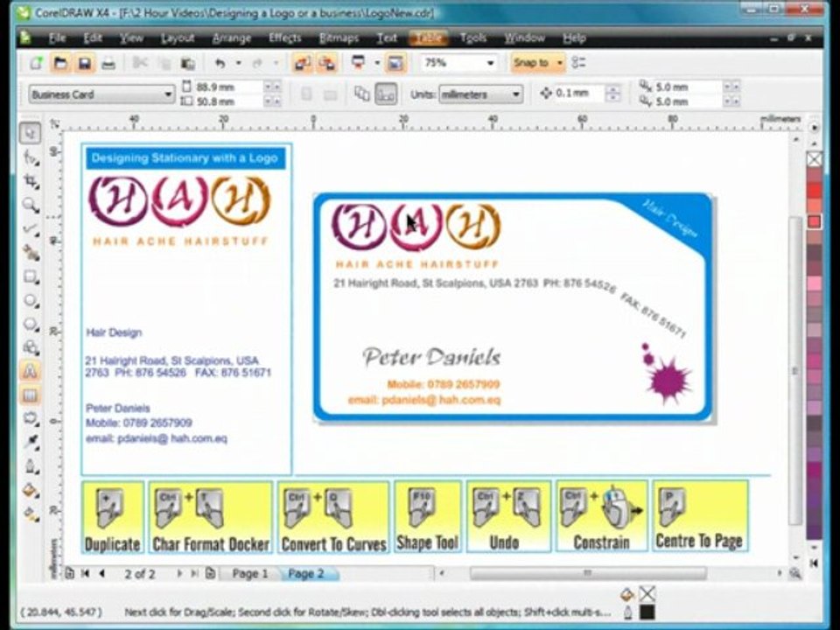The image size is (840, 630).
Task: Open the Text menu
Action: pyautogui.click(x=387, y=38)
